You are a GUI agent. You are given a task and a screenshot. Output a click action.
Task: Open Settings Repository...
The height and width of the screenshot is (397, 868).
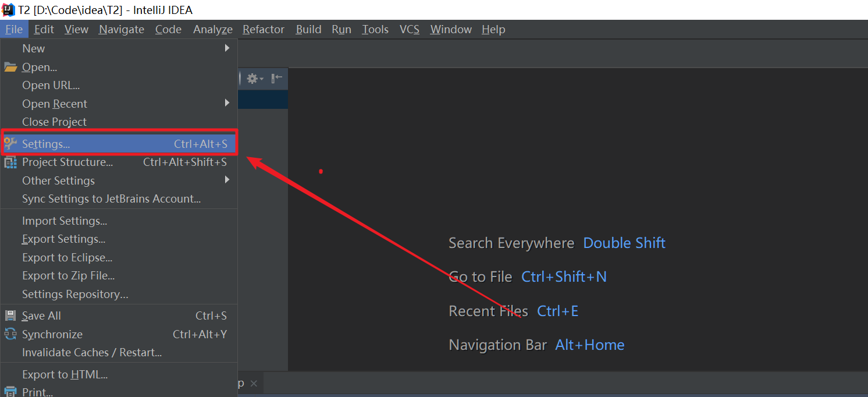119,294
